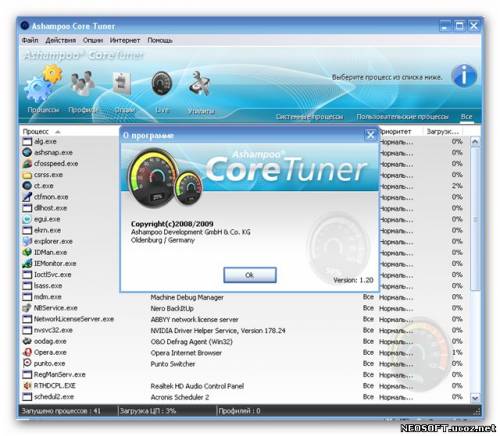The height and width of the screenshot is (436, 500).
Task: Click the Machine Debug Manager description
Action: (x=187, y=297)
